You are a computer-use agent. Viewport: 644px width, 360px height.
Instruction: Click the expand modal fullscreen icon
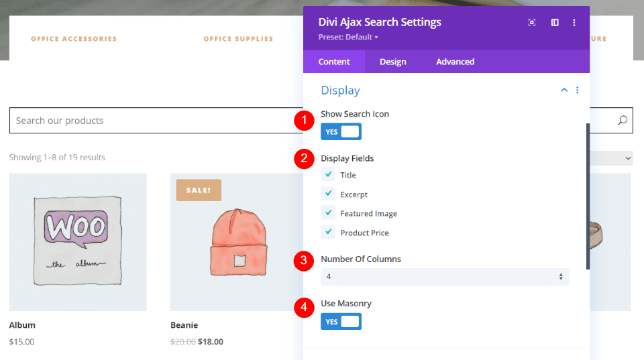pyautogui.click(x=532, y=23)
